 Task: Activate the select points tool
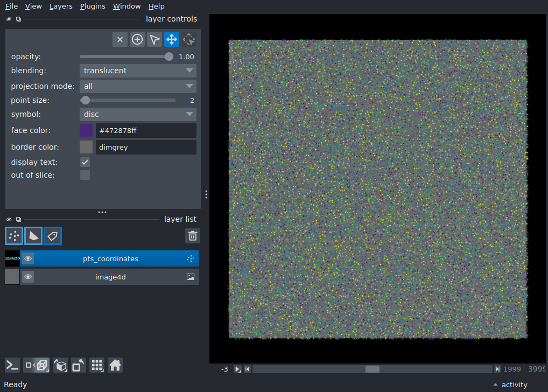coord(154,39)
